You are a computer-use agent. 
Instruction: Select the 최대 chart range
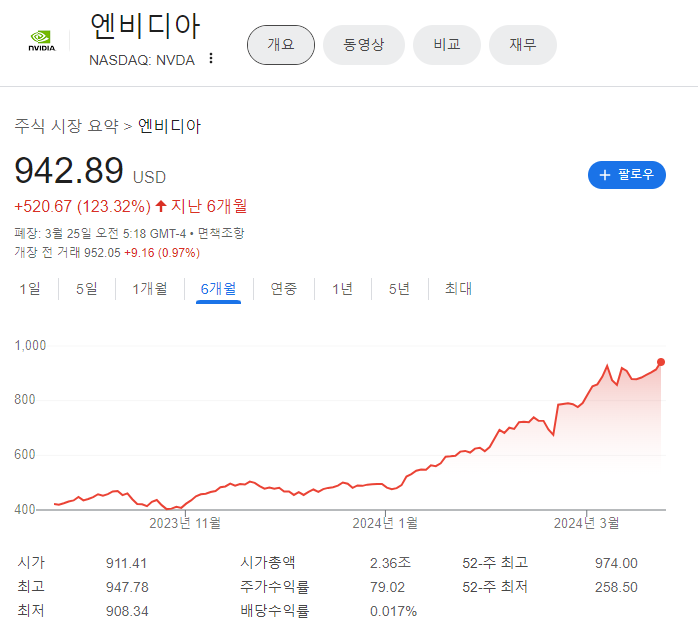459,289
